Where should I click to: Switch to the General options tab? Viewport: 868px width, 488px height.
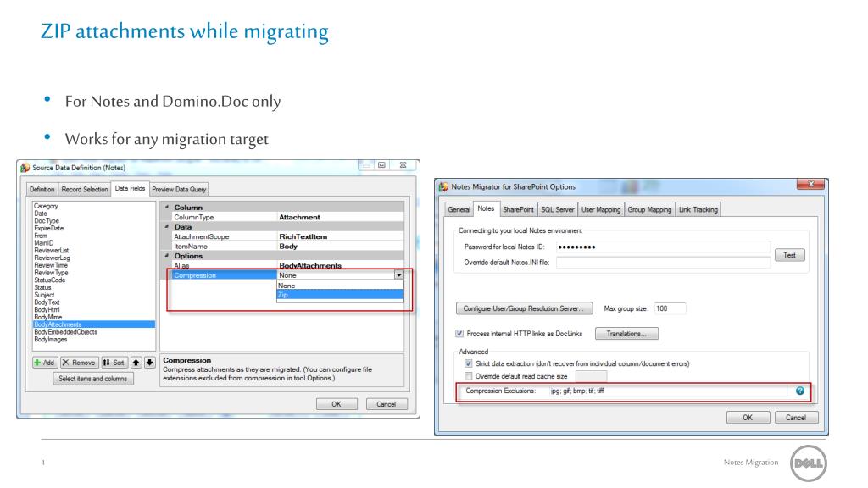[459, 210]
